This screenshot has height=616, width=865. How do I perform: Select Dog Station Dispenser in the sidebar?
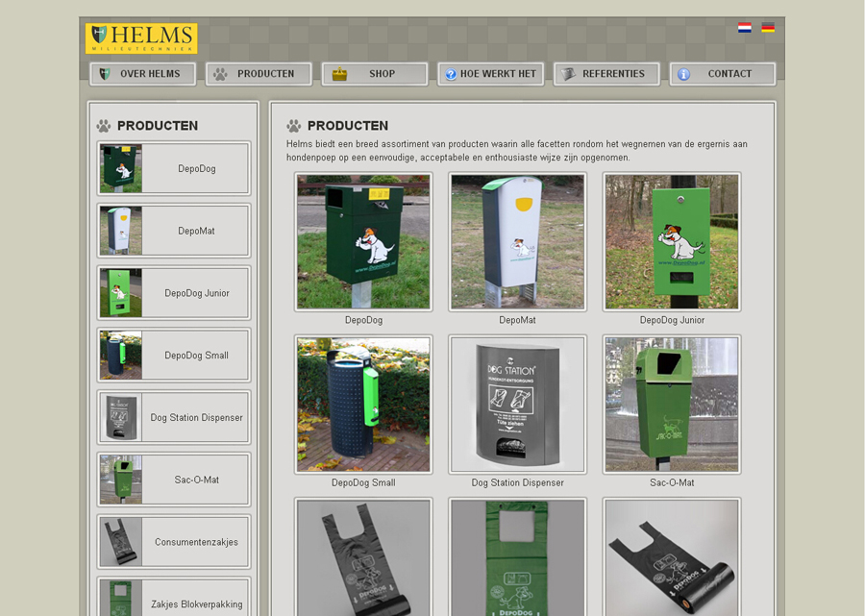point(174,417)
